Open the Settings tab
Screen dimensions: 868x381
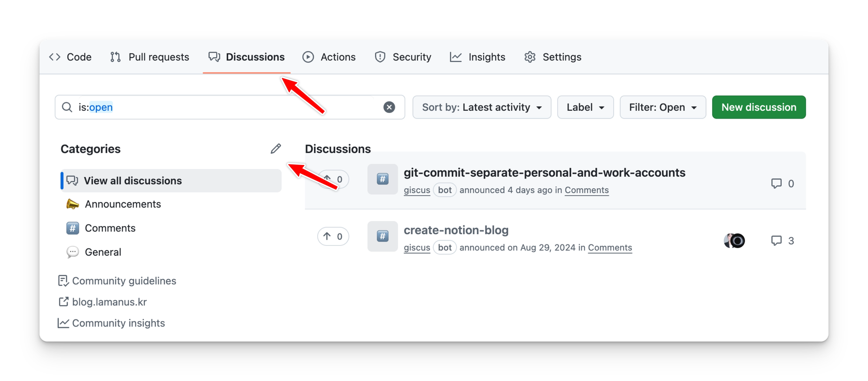point(553,57)
